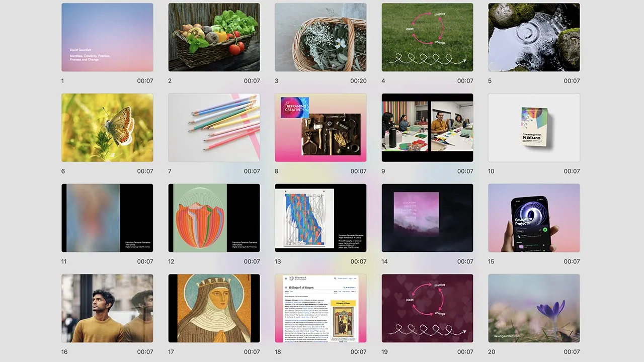
Task: Select the purple crocus flower slide 20
Action: [534, 308]
